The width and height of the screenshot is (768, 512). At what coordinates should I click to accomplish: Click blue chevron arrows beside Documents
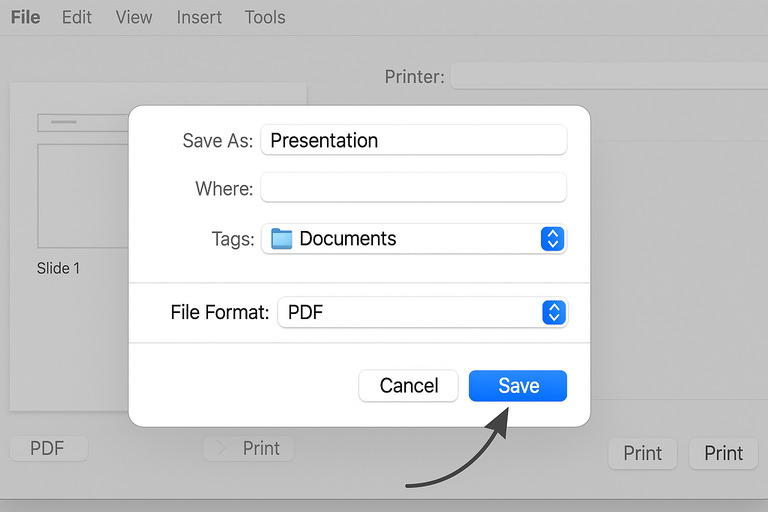pyautogui.click(x=552, y=239)
